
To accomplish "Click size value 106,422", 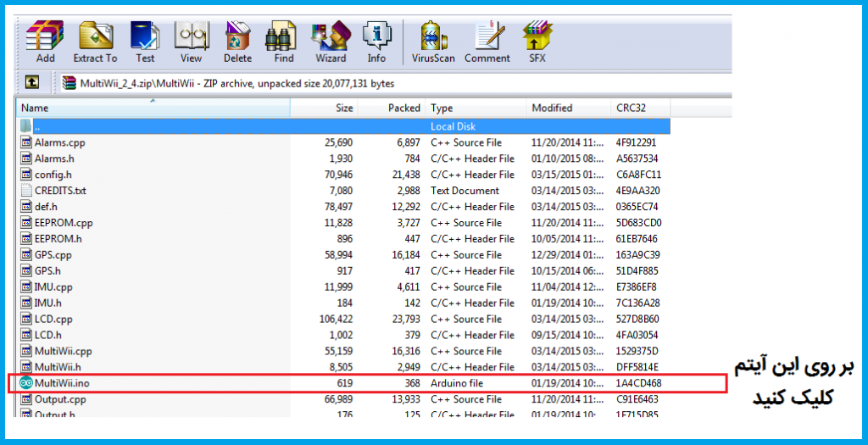I will (x=336, y=319).
